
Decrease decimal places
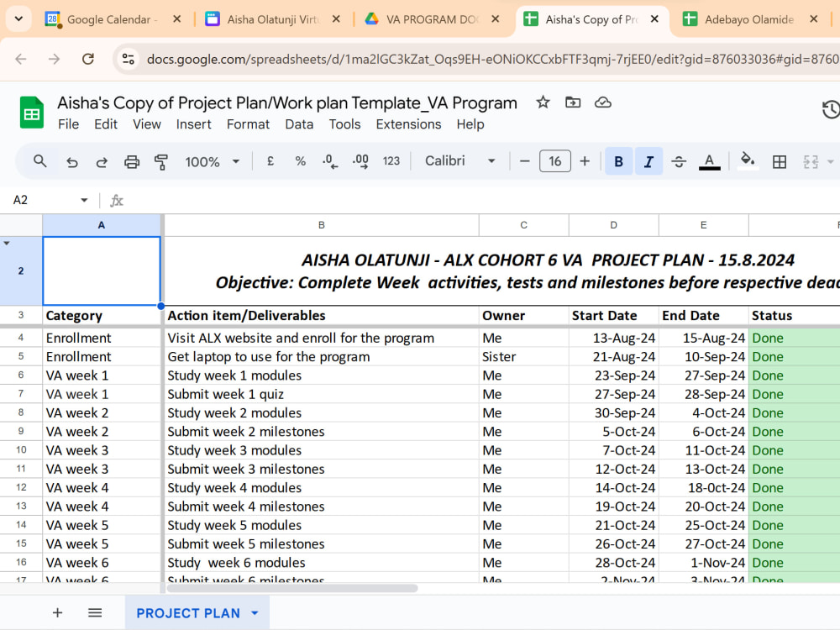point(329,161)
